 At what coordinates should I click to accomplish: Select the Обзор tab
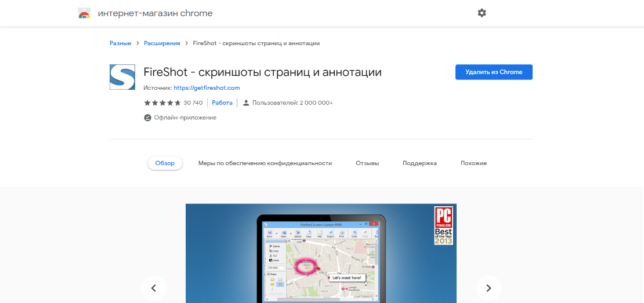[x=165, y=163]
